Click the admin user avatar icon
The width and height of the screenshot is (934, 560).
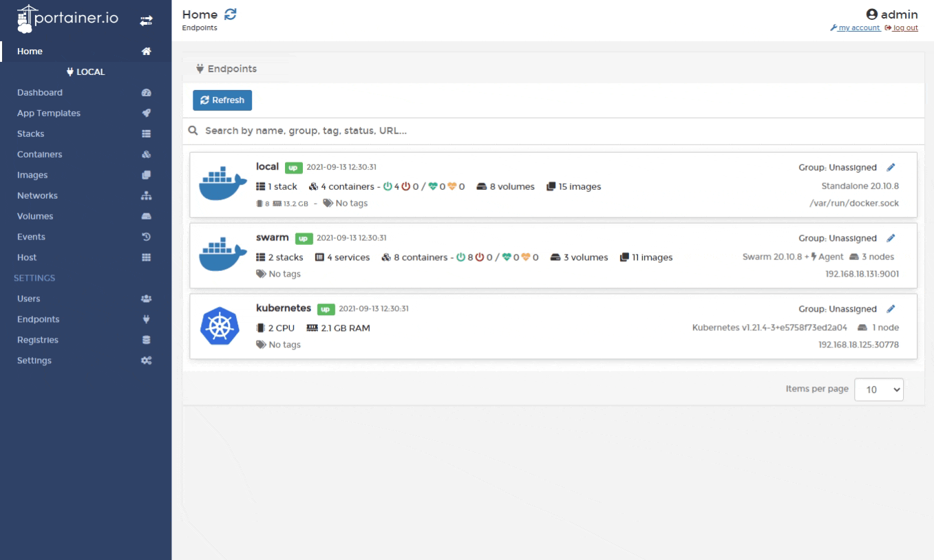[872, 14]
